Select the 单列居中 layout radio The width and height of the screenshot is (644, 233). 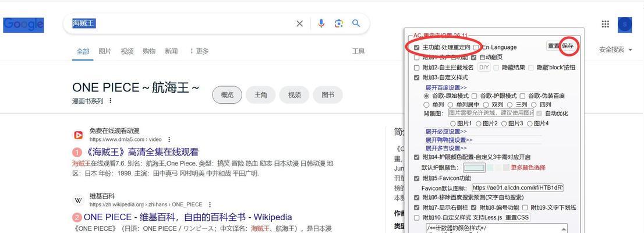click(451, 105)
